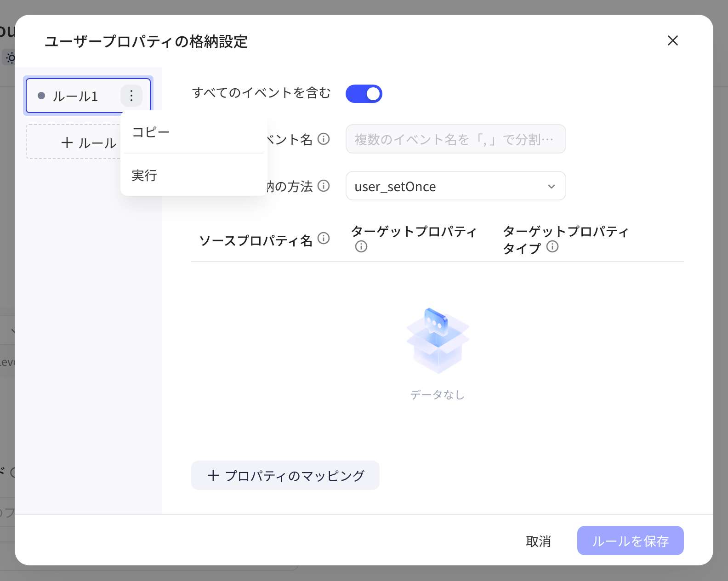Focus the event names input field
The height and width of the screenshot is (581, 728).
[x=455, y=139]
